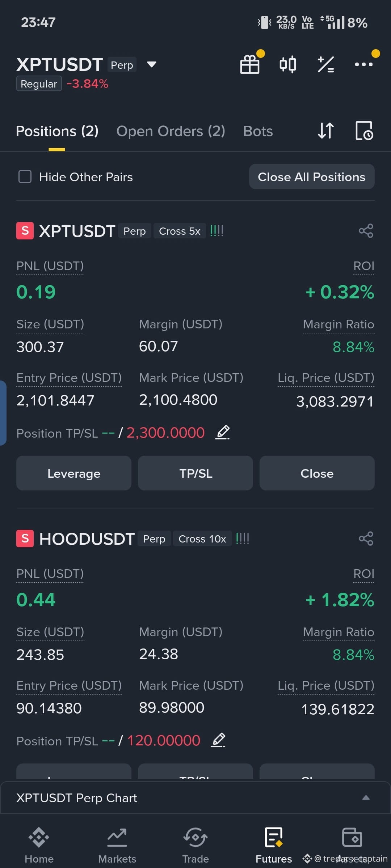Screen dimensions: 391x868
Task: Open the candlestick chart icon
Action: click(288, 65)
